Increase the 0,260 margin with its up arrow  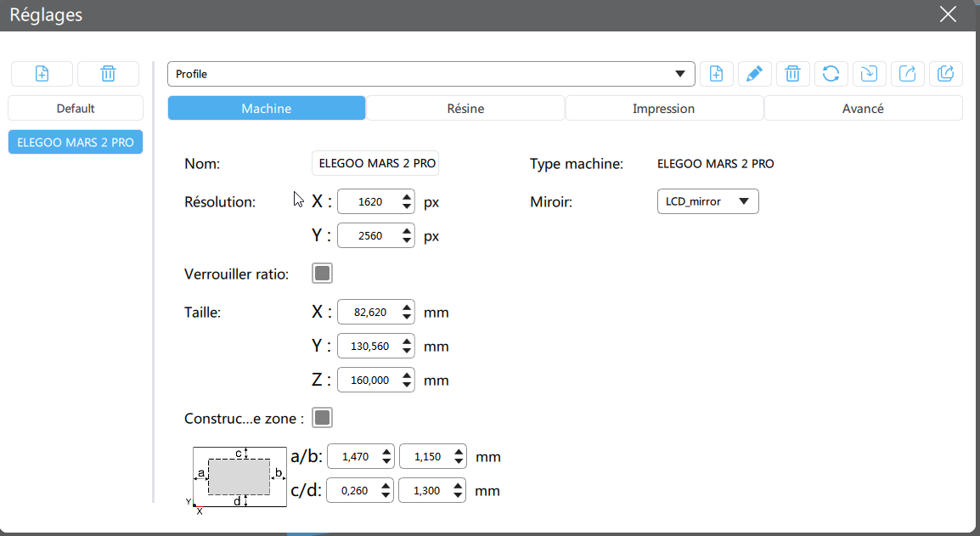pyautogui.click(x=386, y=485)
